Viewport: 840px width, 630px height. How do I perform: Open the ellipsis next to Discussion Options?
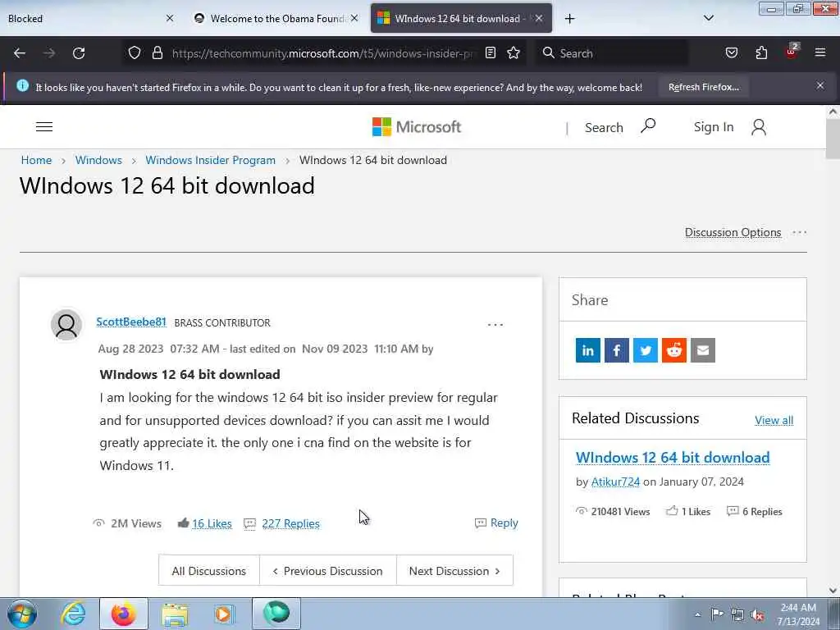pos(799,232)
